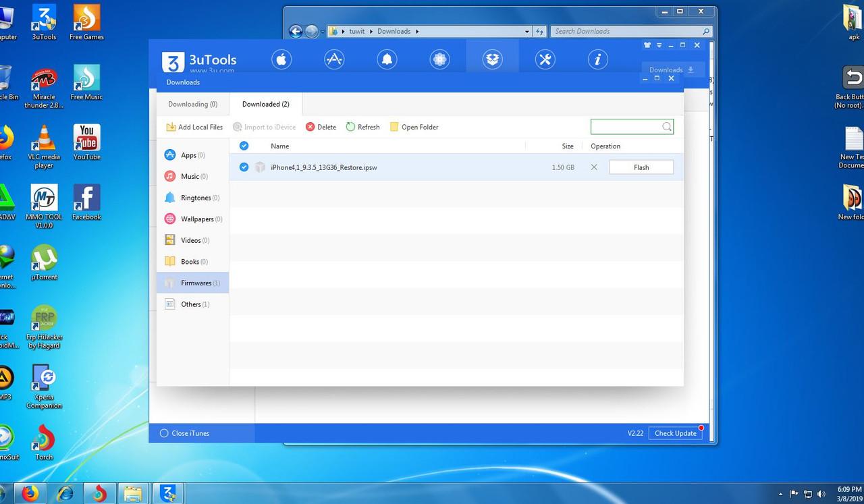Viewport: 864px width, 504px height.
Task: Expand the Explorer address bar dropdown arrow
Action: 527,32
